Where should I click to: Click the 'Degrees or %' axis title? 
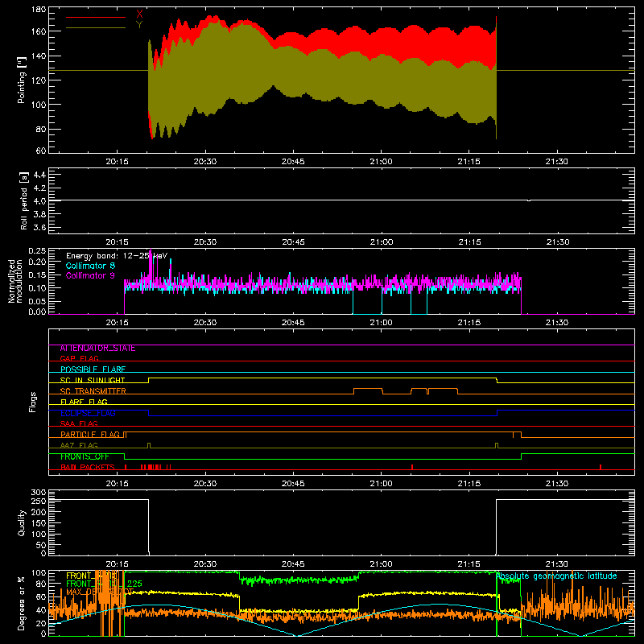[22, 603]
